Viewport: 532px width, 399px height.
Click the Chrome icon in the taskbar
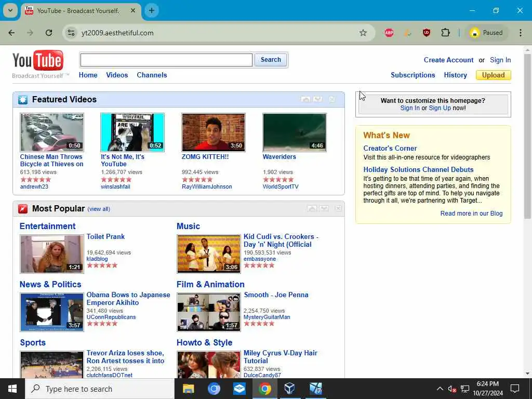tap(264, 389)
